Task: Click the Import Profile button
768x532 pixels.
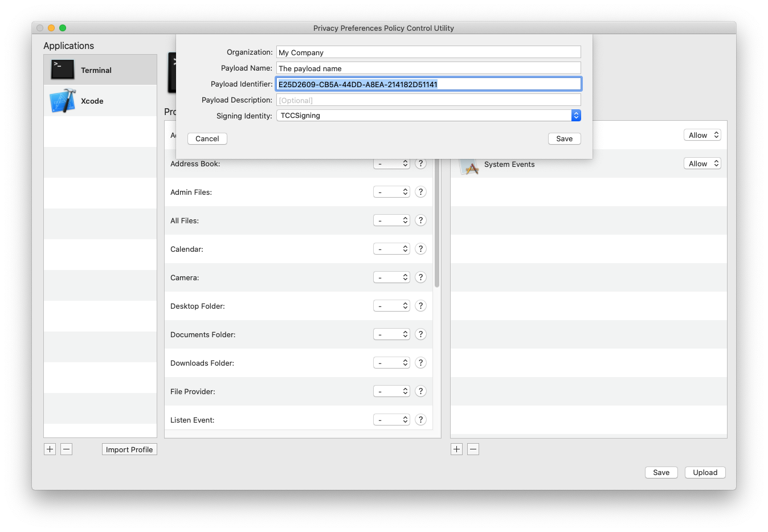Action: coord(129,449)
